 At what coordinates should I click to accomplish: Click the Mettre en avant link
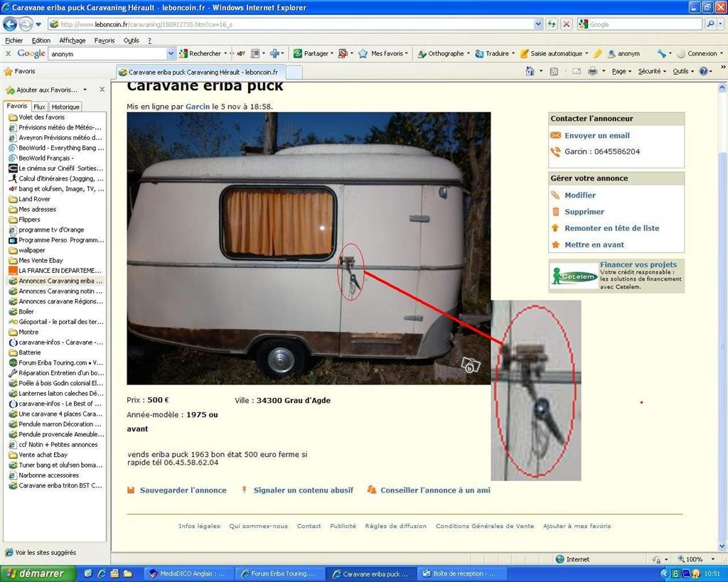click(594, 244)
